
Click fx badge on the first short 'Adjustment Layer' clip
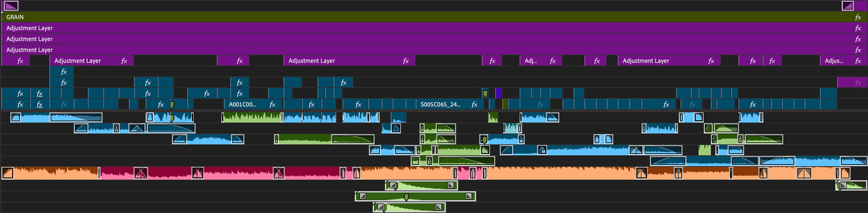click(x=124, y=61)
